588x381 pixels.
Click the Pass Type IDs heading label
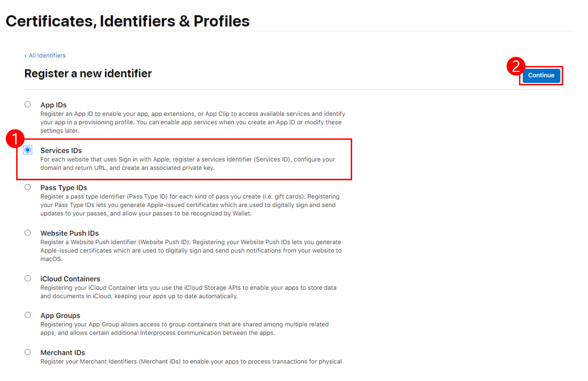(64, 188)
